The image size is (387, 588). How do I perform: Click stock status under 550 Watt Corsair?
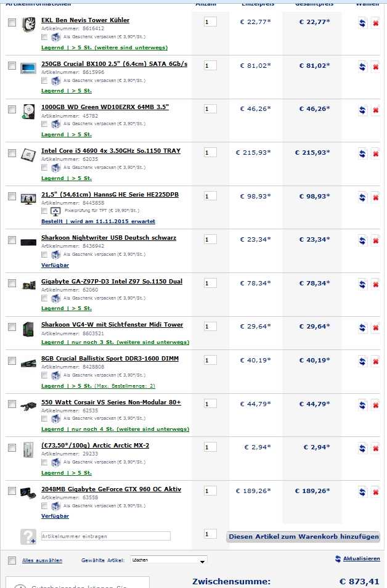115,429
